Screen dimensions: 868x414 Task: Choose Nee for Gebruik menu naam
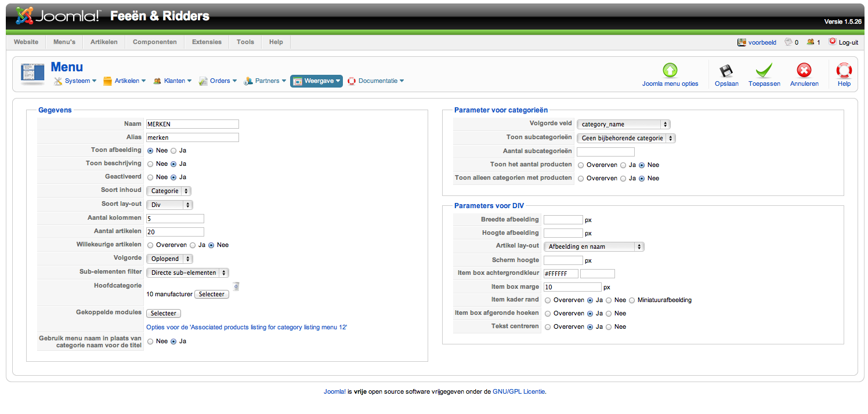pyautogui.click(x=150, y=342)
